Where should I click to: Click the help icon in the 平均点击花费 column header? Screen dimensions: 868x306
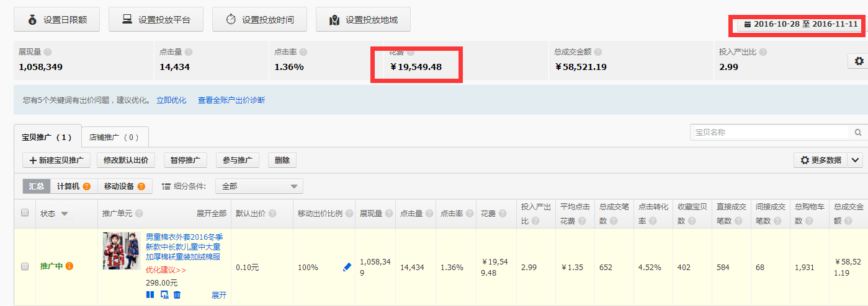(582, 221)
